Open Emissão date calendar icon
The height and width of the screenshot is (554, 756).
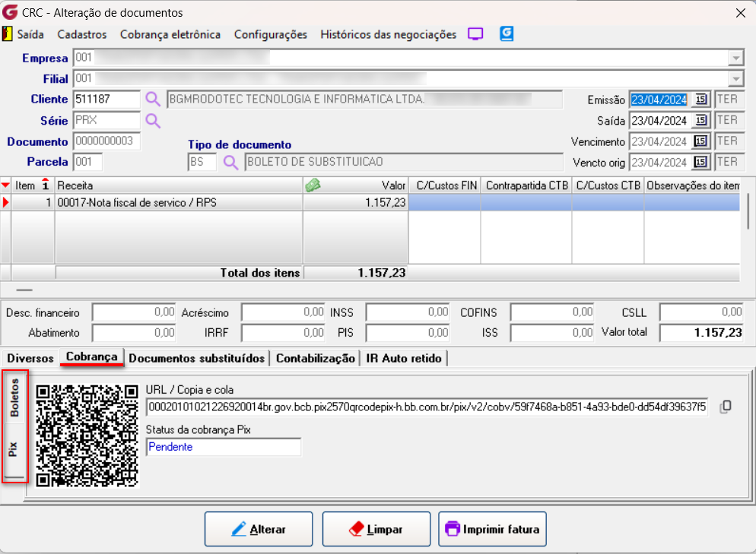click(x=700, y=100)
